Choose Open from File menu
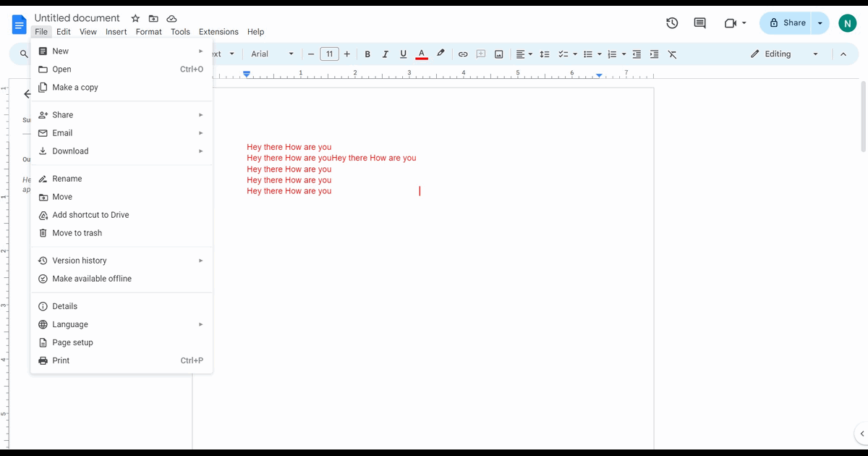This screenshot has width=868, height=456. click(x=122, y=69)
